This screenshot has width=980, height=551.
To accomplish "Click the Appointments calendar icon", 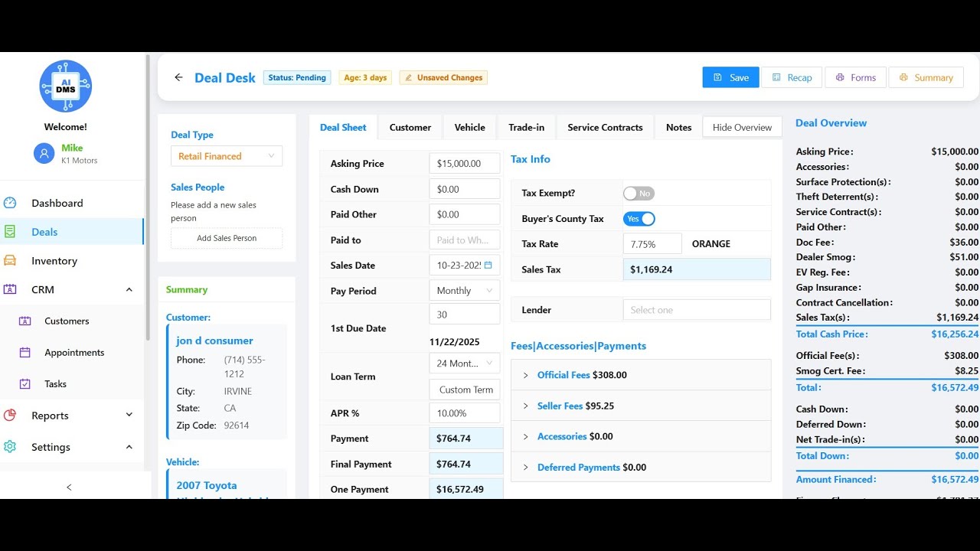I will [x=24, y=353].
